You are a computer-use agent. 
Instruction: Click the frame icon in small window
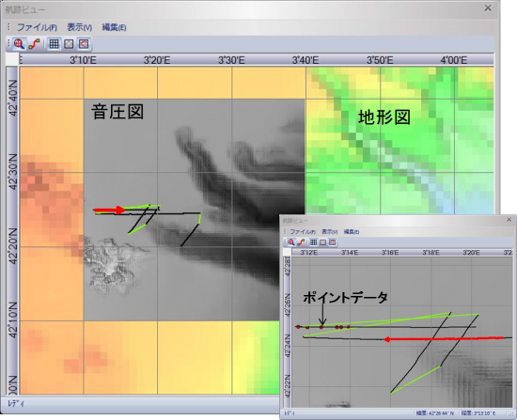(x=322, y=242)
